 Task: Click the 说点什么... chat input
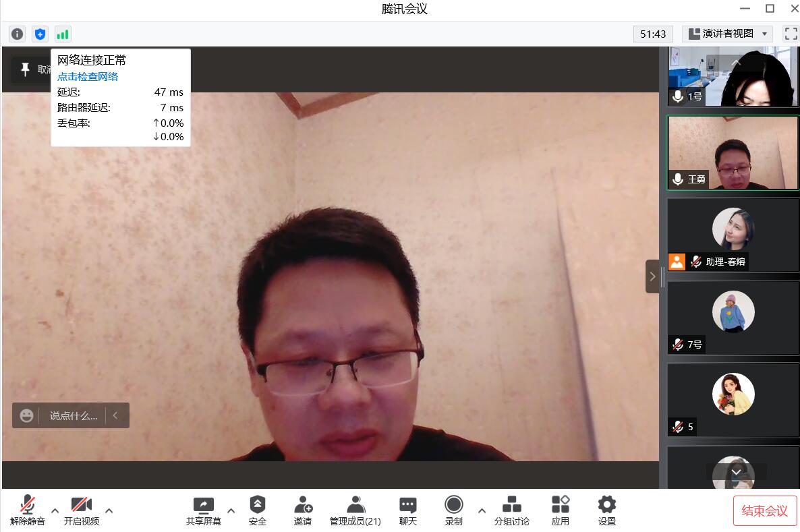74,415
